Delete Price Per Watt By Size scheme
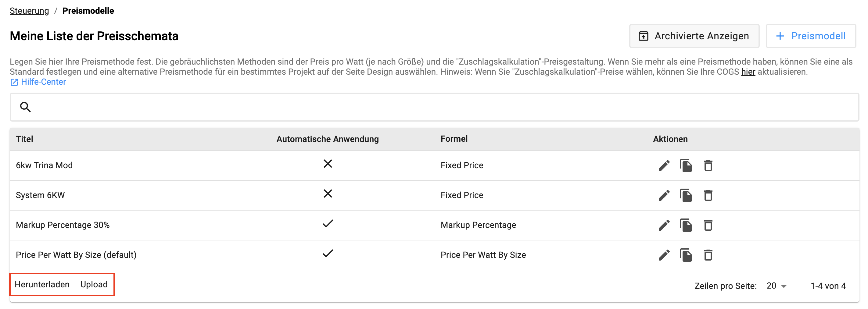Viewport: 868px width, 309px height. click(708, 255)
